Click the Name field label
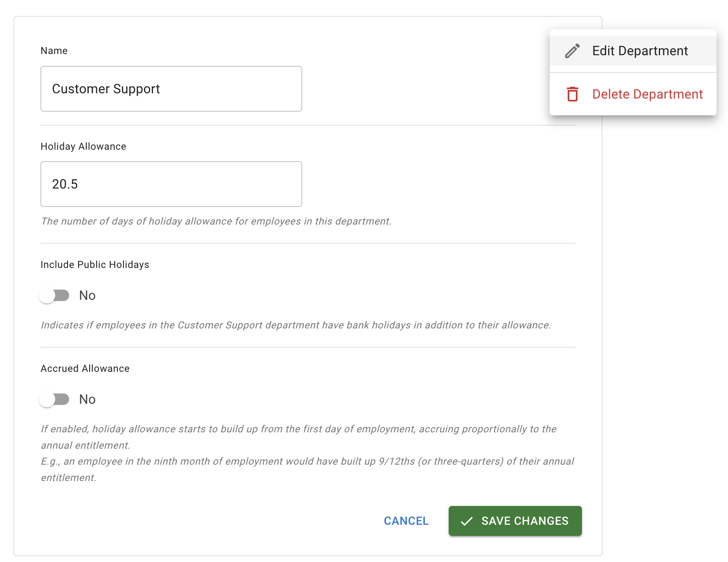728x562 pixels. click(54, 51)
